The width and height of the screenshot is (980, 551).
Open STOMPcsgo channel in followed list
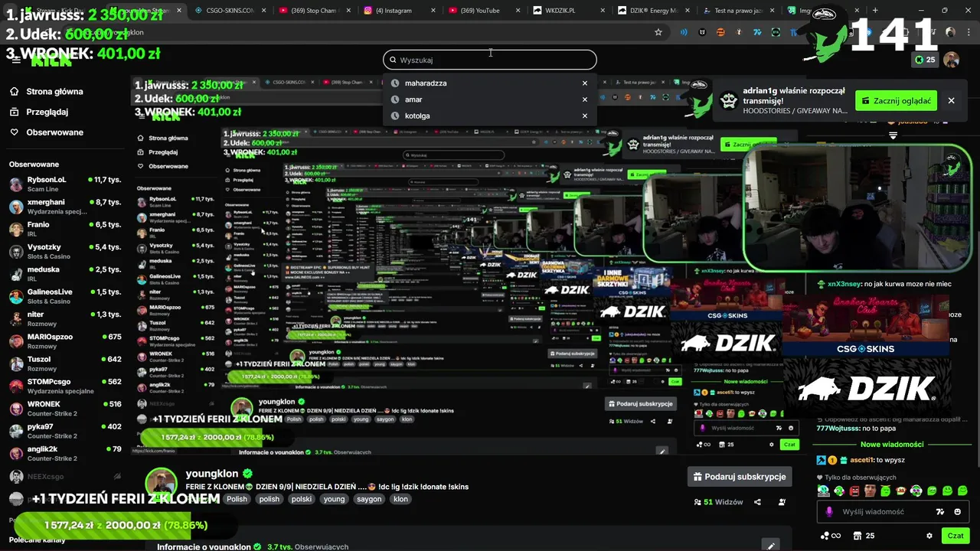[65, 386]
